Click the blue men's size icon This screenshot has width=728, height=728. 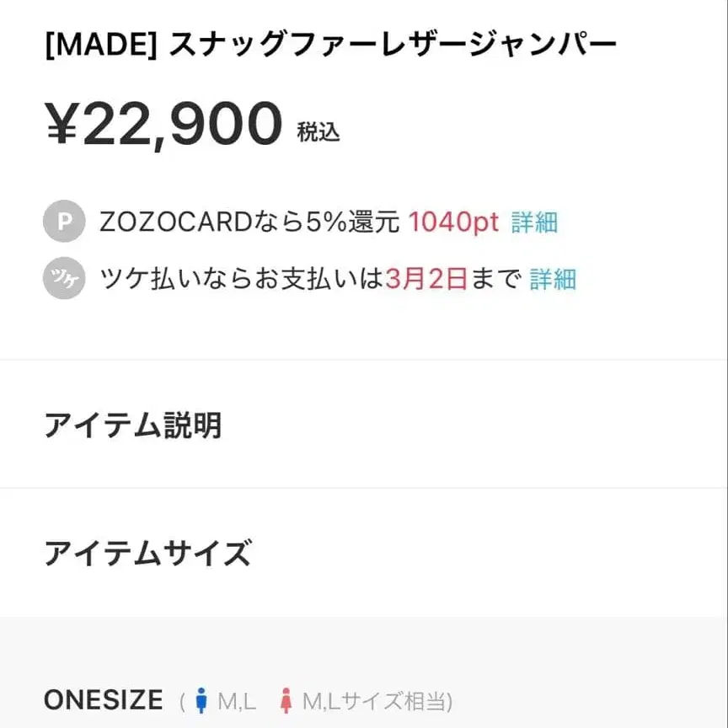[201, 701]
